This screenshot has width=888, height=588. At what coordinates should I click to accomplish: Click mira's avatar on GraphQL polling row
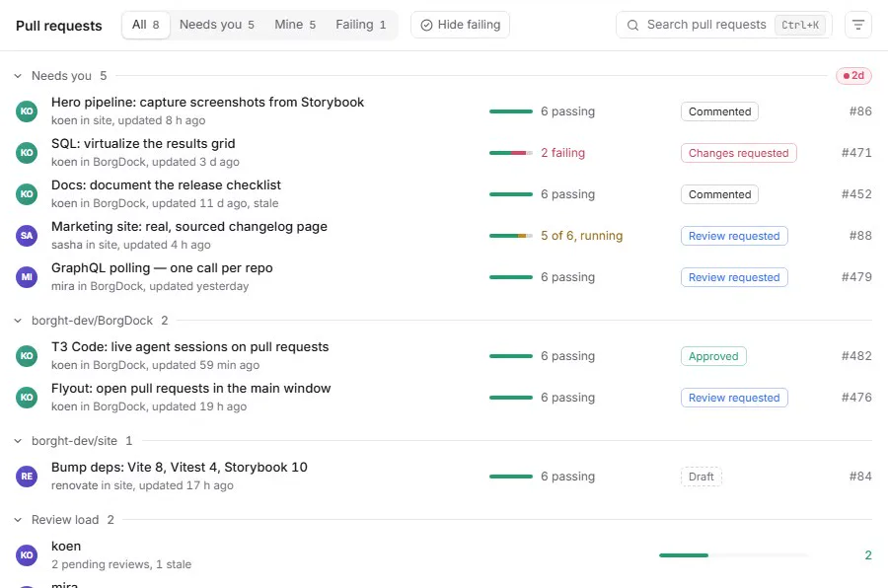27,276
